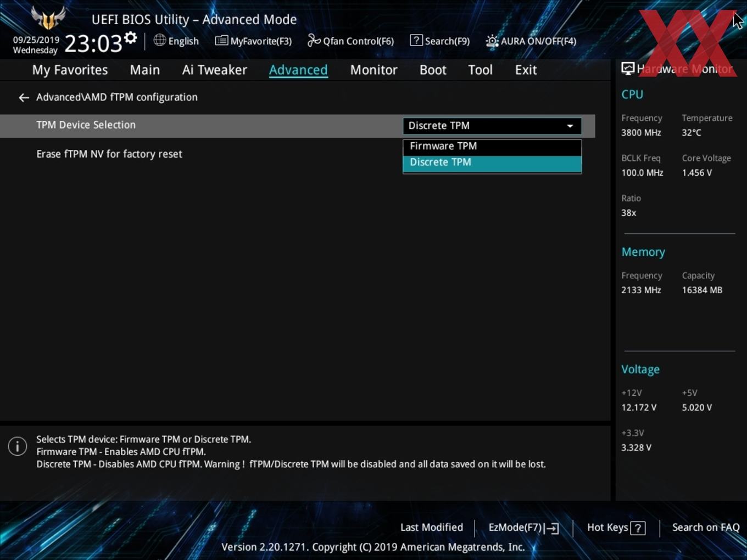Click the Hardware Monitor screen icon
The width and height of the screenshot is (747, 560).
[628, 69]
